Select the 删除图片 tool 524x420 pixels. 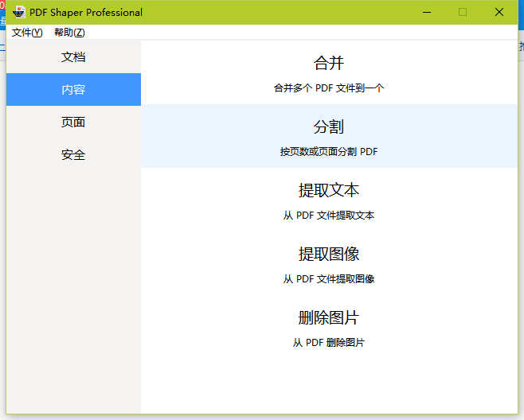coord(329,327)
